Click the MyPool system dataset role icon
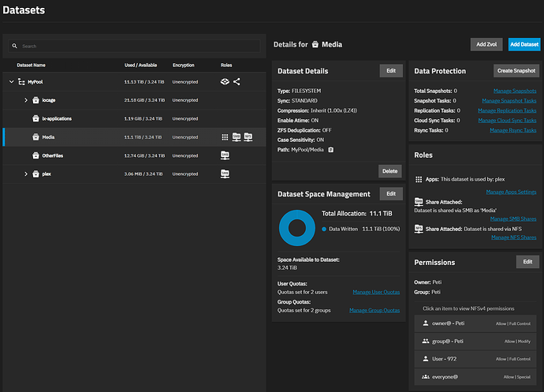544x392 pixels. point(225,81)
